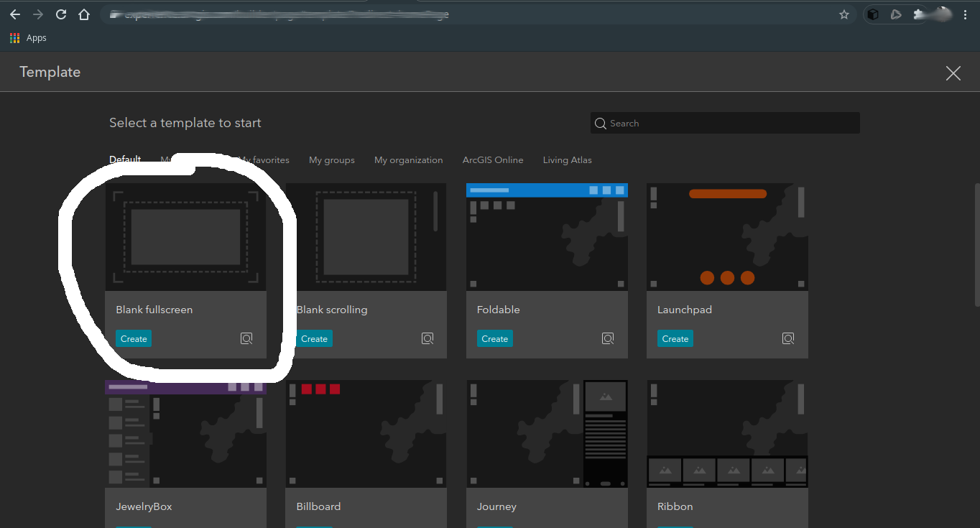Click preview icon for Foldable template
This screenshot has width=980, height=528.
pos(608,338)
